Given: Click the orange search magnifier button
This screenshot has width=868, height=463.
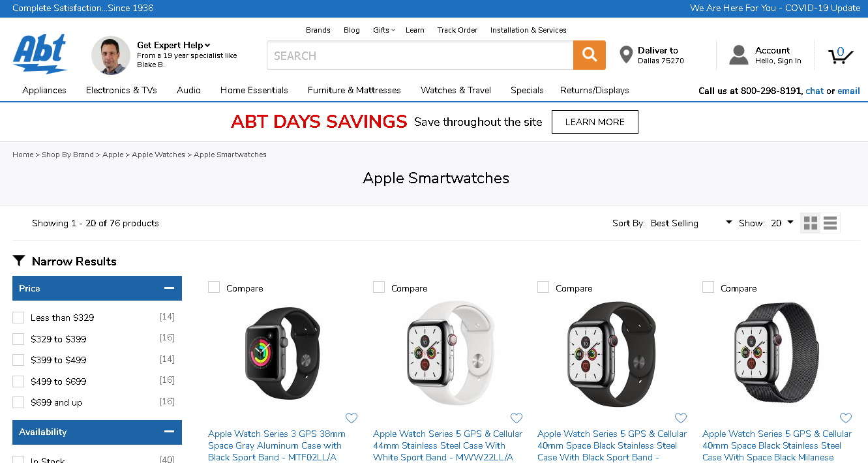Looking at the screenshot, I should click(x=590, y=55).
